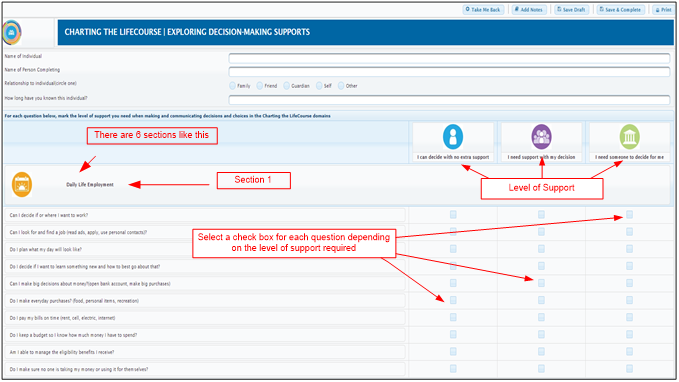Screen dimensions: 679x382
Task: Select the Self relationship option
Action: [319, 86]
